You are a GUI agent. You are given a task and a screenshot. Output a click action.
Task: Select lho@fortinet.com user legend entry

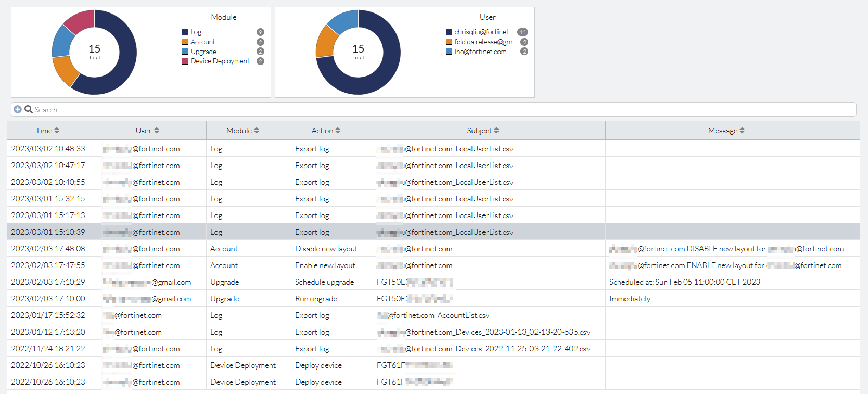(480, 52)
